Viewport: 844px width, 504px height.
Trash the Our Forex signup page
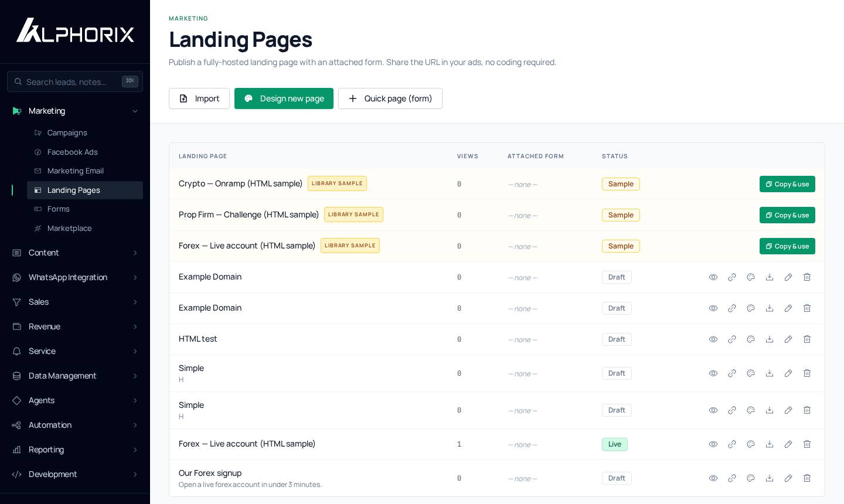807,478
